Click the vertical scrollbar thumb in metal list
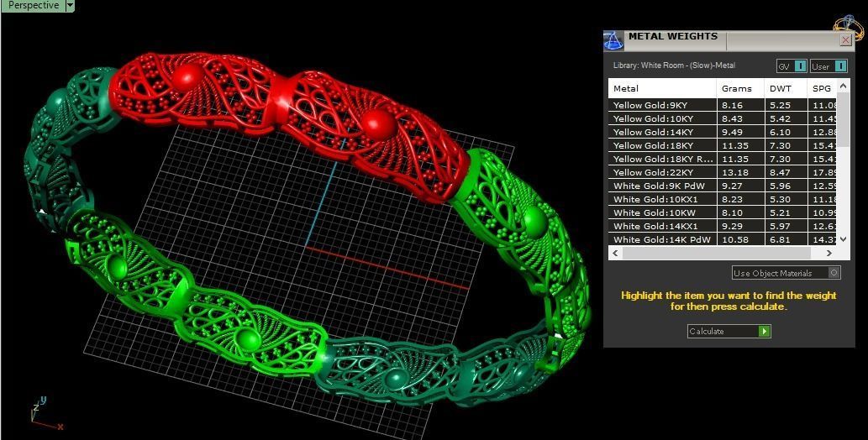Image resolution: width=868 pixels, height=440 pixels. tap(843, 119)
